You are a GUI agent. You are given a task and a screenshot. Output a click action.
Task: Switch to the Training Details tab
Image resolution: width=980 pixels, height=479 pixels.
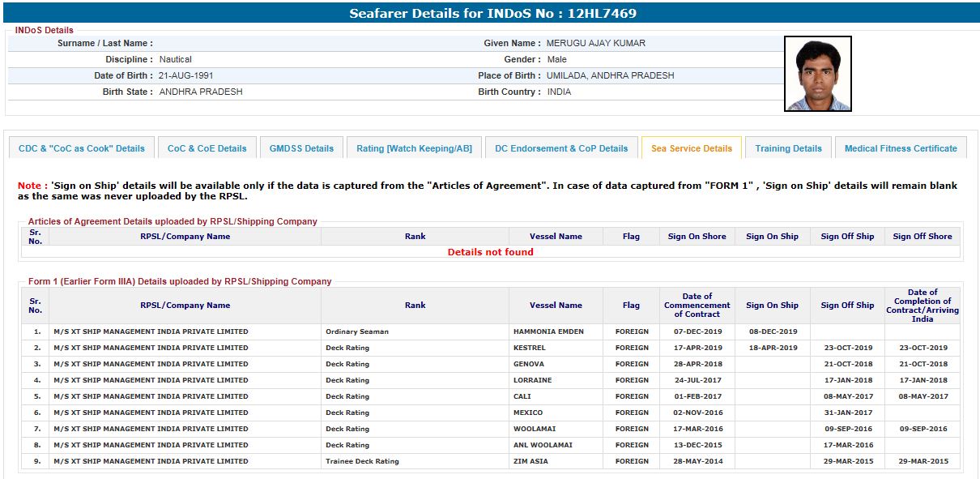click(788, 148)
